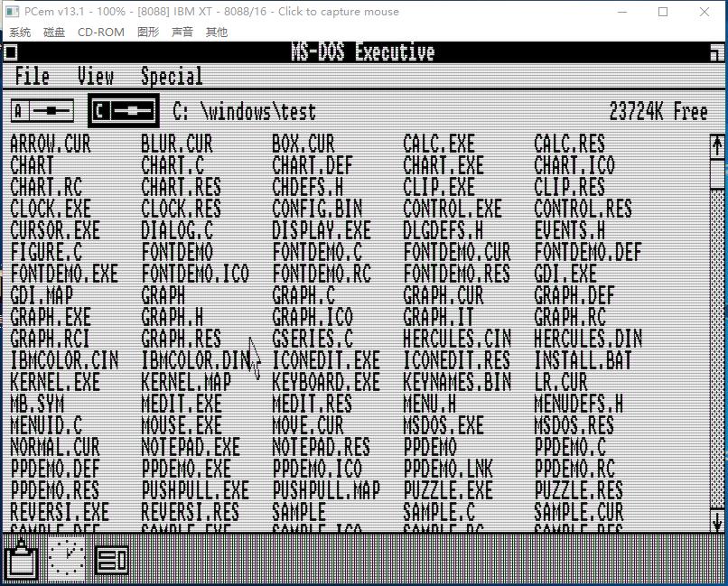Select the file MEDIT.EXE
Viewport: 728px width, 586px height.
[x=182, y=404]
